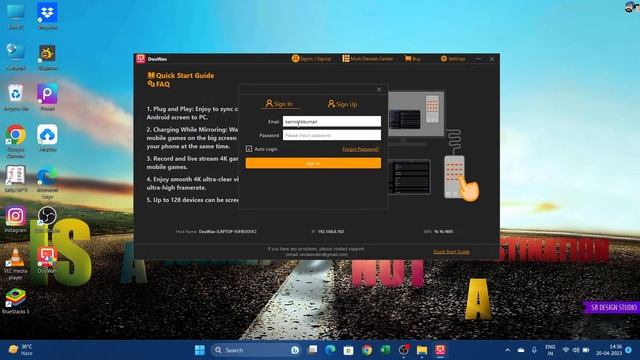Image resolution: width=640 pixels, height=360 pixels.
Task: Click the Forgot Password link
Action: click(x=361, y=149)
